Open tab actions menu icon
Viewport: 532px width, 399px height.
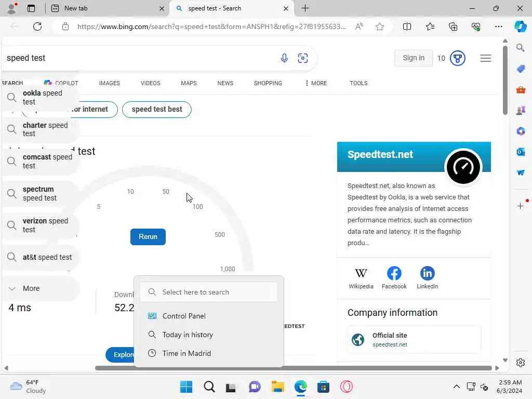[31, 8]
